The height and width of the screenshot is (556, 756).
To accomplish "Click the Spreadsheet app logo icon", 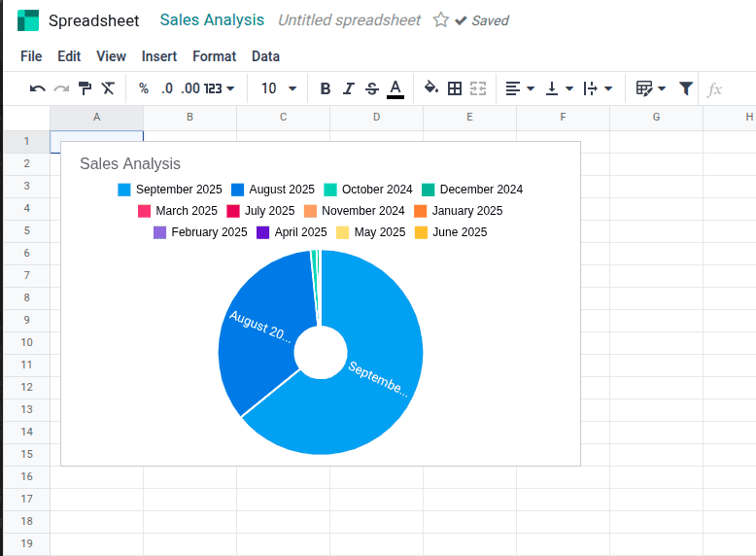I will tap(28, 20).
